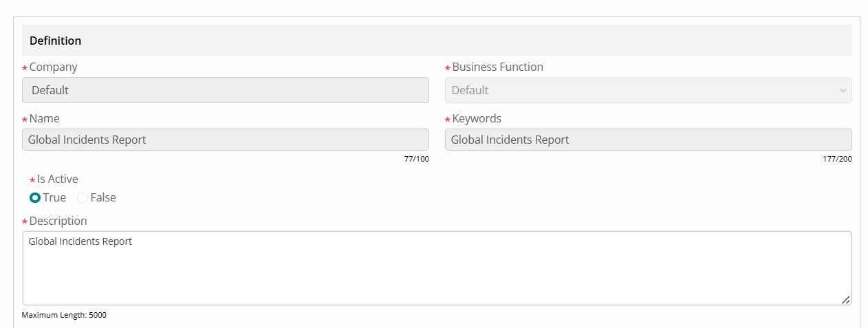
Task: Click the 177/200 Keywords character counter
Action: [837, 159]
